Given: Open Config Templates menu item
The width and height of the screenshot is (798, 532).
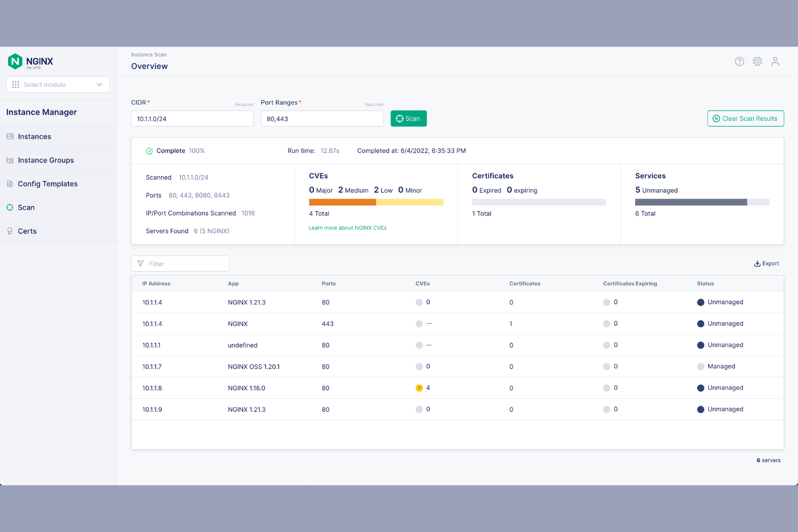Looking at the screenshot, I should 58,184.
